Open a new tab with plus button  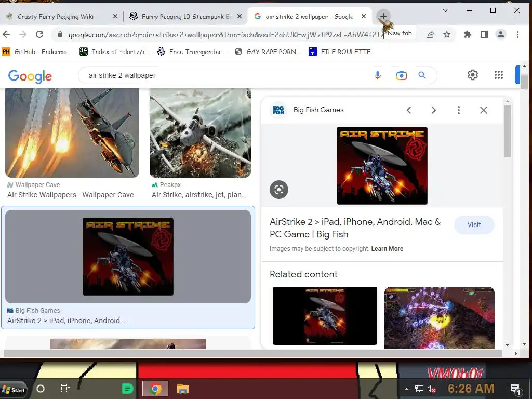point(383,16)
